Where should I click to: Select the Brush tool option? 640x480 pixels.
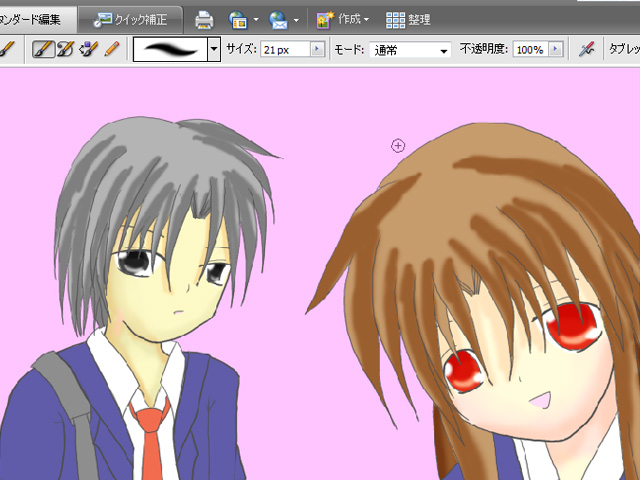(x=43, y=49)
